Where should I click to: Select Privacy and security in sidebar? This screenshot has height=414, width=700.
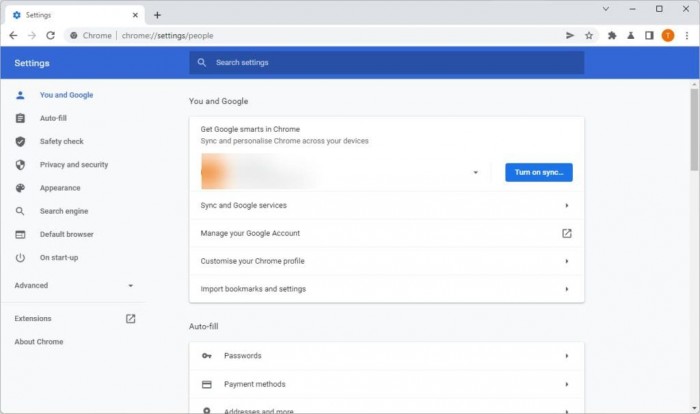[73, 165]
